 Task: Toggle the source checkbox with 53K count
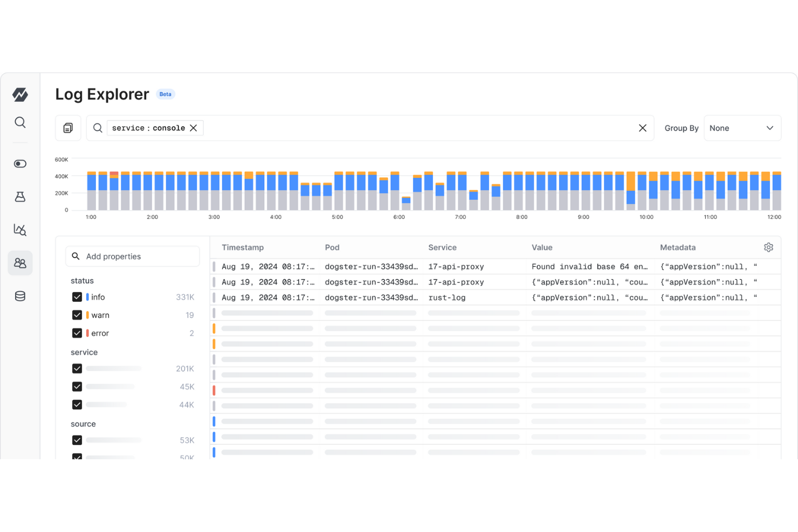pos(77,440)
